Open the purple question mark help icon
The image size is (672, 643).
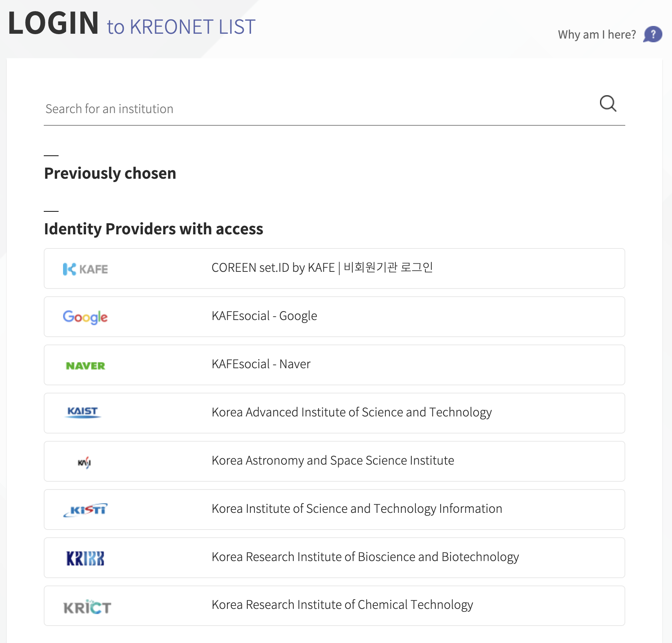coord(653,34)
